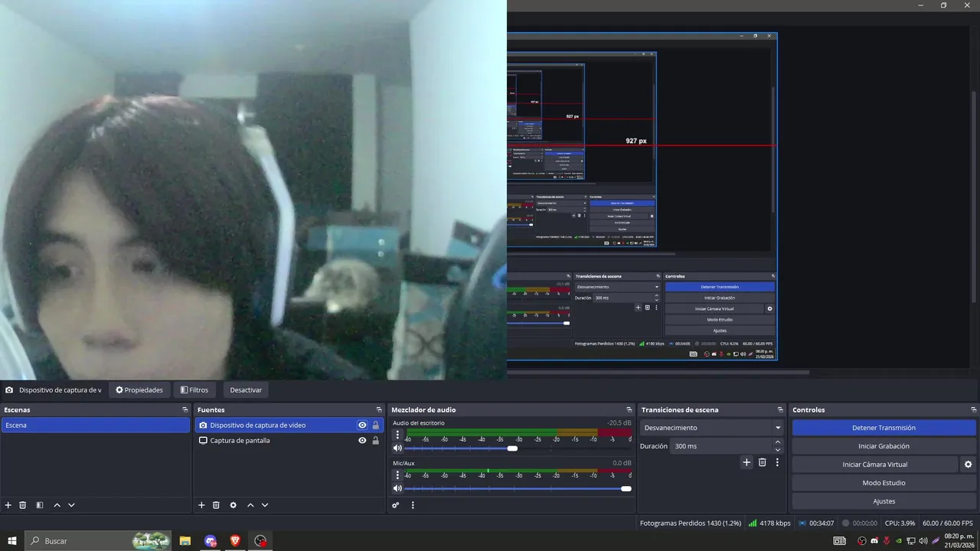Open options menu for Audio del escritorio
The width and height of the screenshot is (980, 551).
(397, 435)
